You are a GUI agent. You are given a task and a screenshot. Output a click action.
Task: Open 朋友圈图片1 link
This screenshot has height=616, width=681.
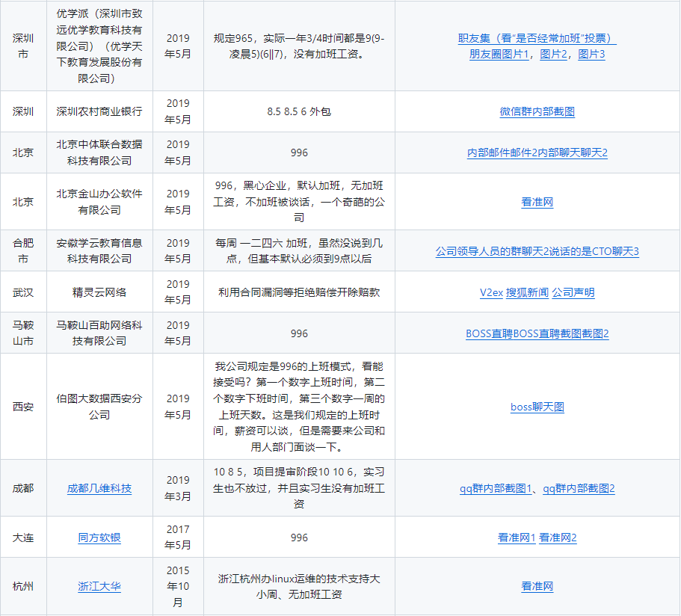(499, 55)
